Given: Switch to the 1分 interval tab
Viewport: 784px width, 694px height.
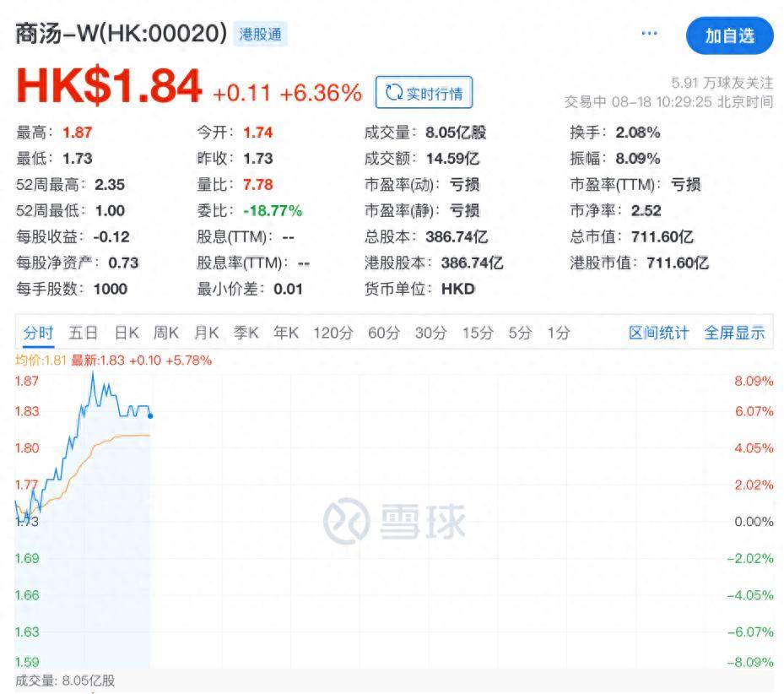Looking at the screenshot, I should 559,333.
